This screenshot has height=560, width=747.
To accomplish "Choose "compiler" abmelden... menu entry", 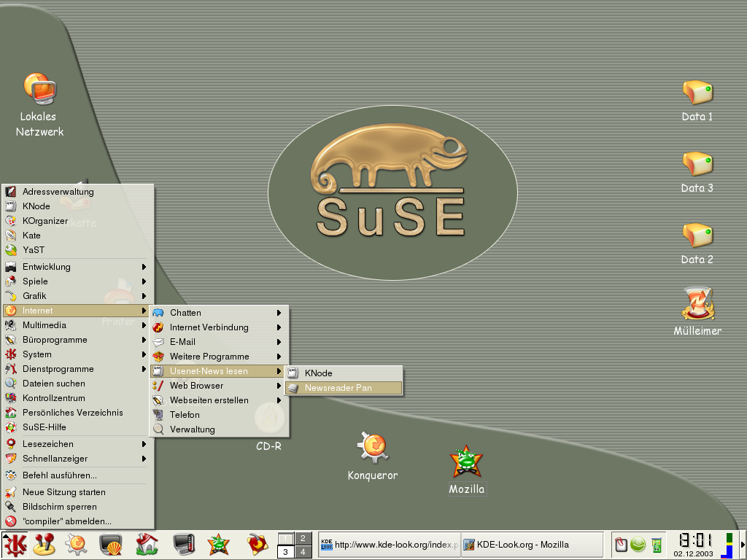I will pyautogui.click(x=78, y=522).
